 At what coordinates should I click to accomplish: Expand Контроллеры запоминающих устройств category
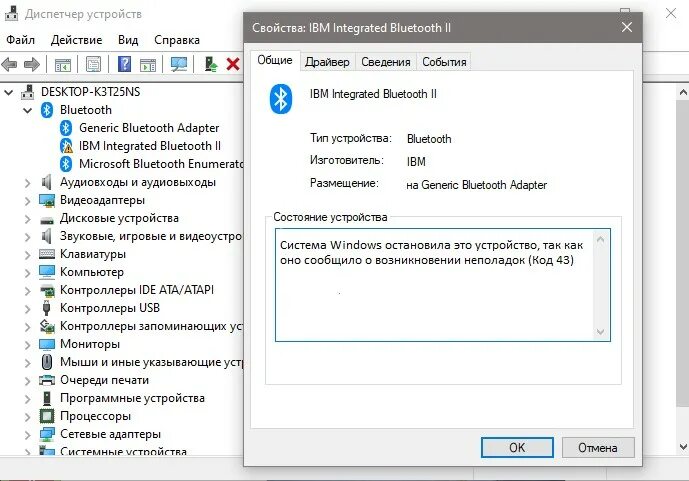point(28,326)
